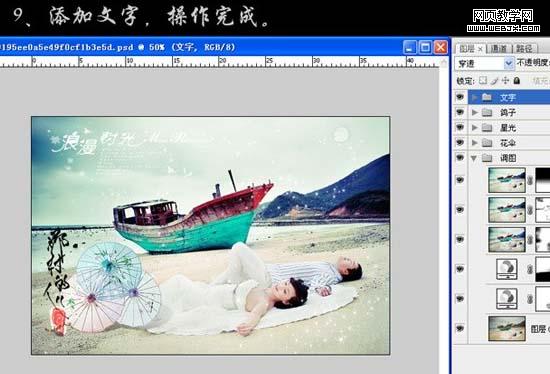This screenshot has height=374, width=550.
Task: Select third image layer thumbnail in 调图
Action: [507, 239]
